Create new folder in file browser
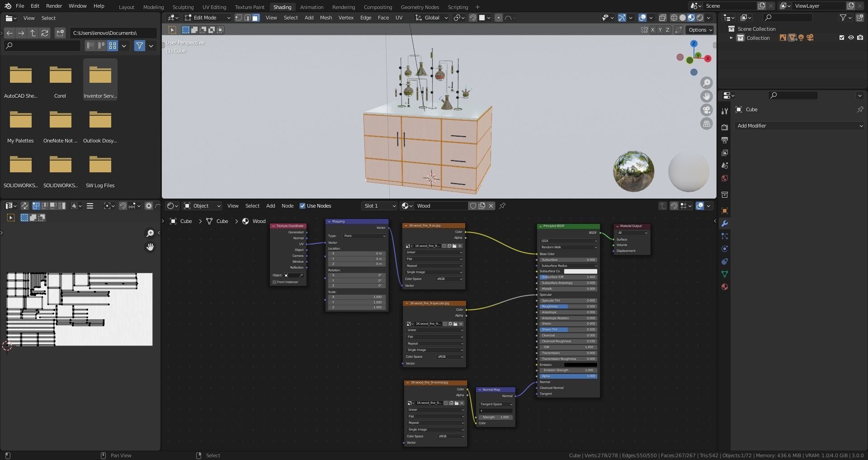Image resolution: width=868 pixels, height=460 pixels. pos(60,33)
